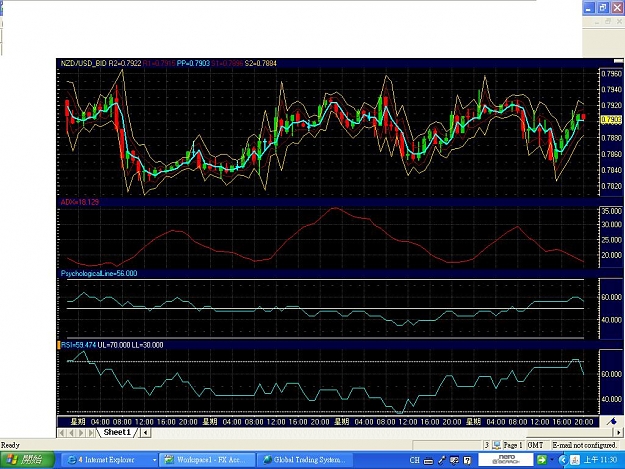The height and width of the screenshot is (469, 625).
Task: Click the S1=0.7896 pivot label
Action: tap(227, 63)
